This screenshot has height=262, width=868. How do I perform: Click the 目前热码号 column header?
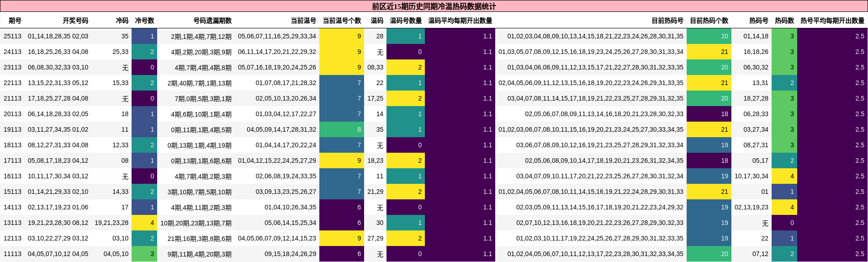click(667, 21)
